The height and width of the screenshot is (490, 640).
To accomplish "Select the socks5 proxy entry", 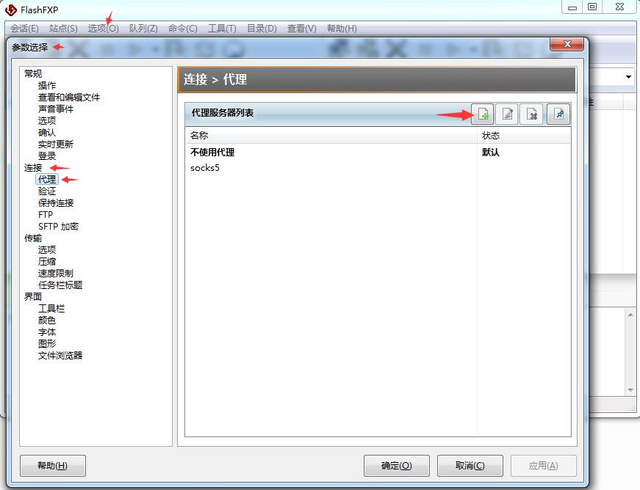I will pyautogui.click(x=378, y=168).
